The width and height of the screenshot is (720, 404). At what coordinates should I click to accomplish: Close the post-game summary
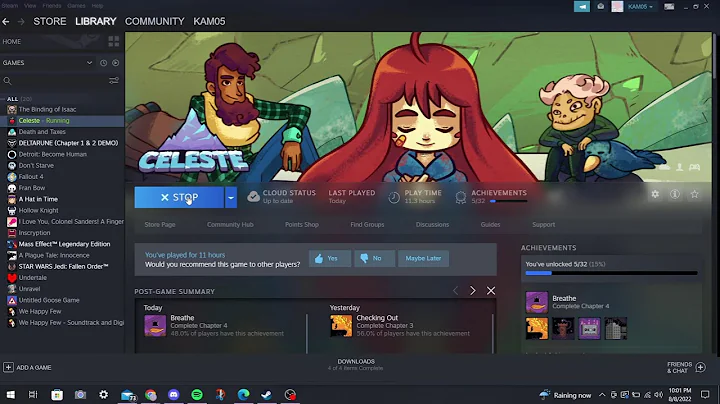(x=491, y=291)
